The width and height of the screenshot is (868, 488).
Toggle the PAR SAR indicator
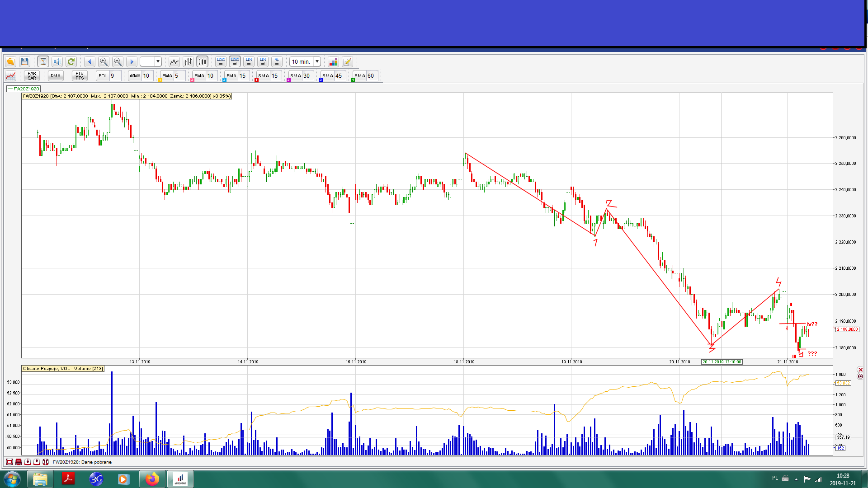pos(32,75)
